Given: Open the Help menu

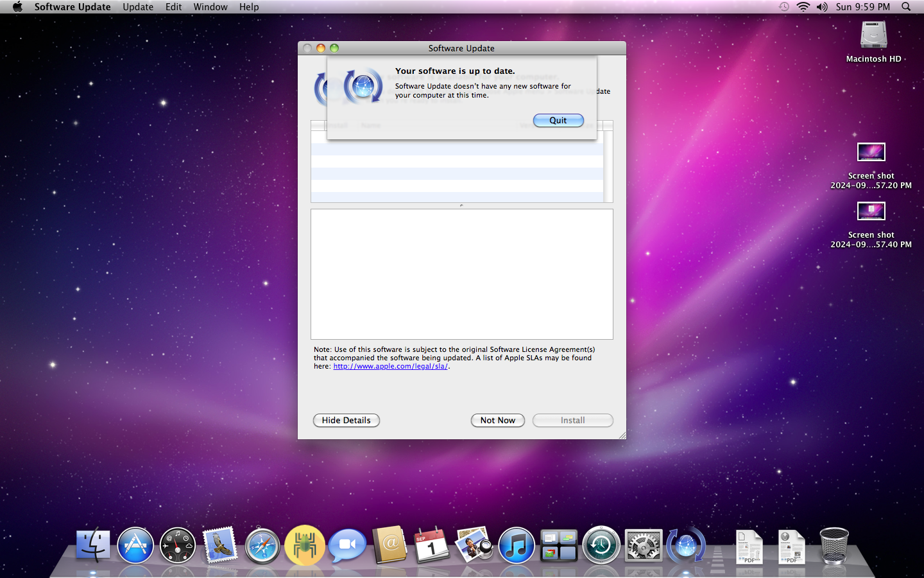Looking at the screenshot, I should tap(249, 6).
